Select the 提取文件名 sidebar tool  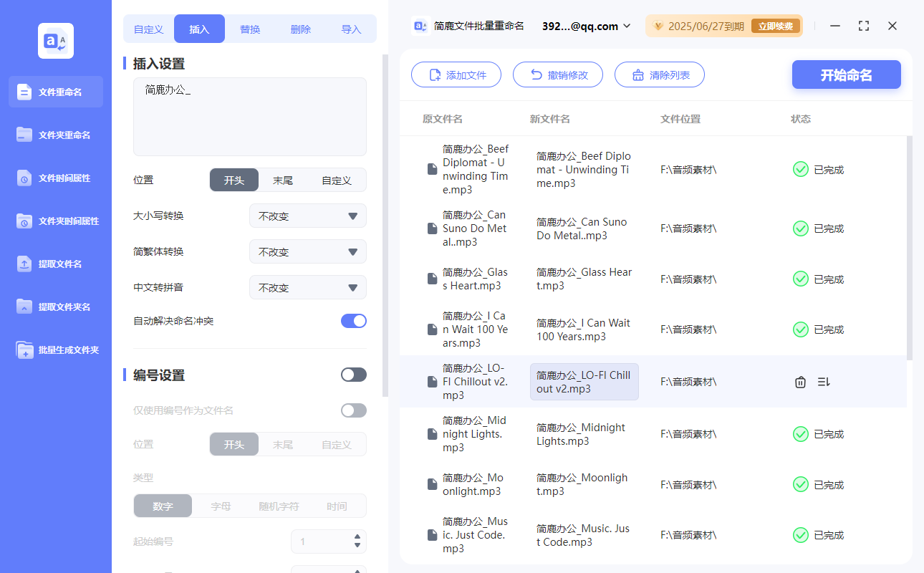(55, 264)
